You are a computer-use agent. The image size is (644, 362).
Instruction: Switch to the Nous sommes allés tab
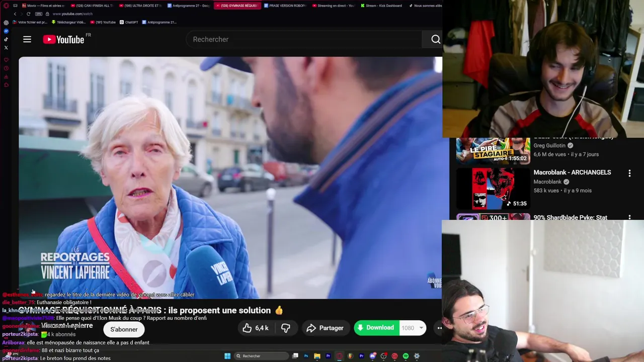[426, 6]
